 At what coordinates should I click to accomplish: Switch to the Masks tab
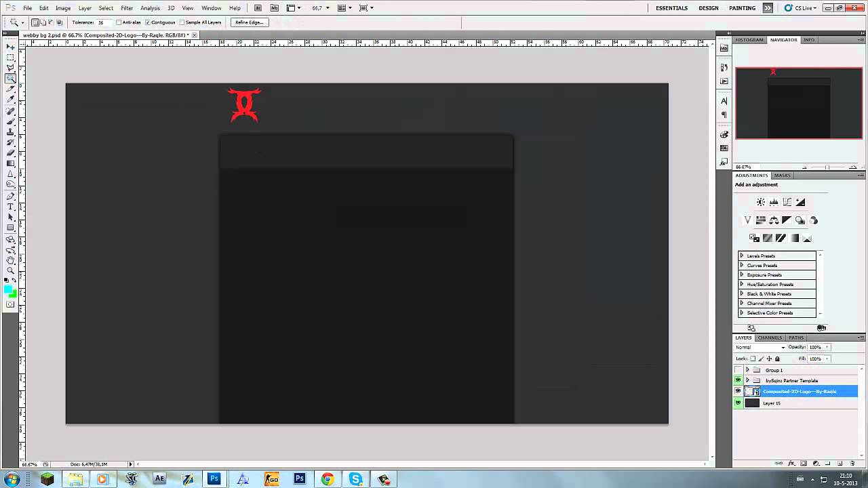pyautogui.click(x=783, y=176)
